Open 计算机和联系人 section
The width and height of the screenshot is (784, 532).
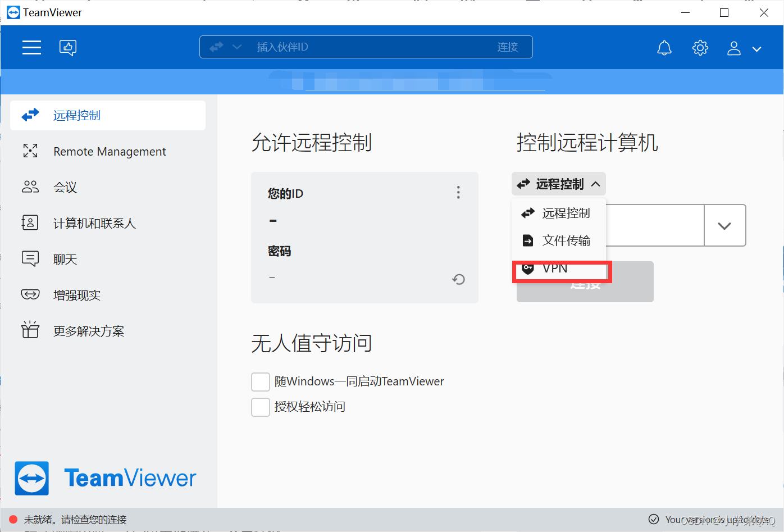point(108,223)
